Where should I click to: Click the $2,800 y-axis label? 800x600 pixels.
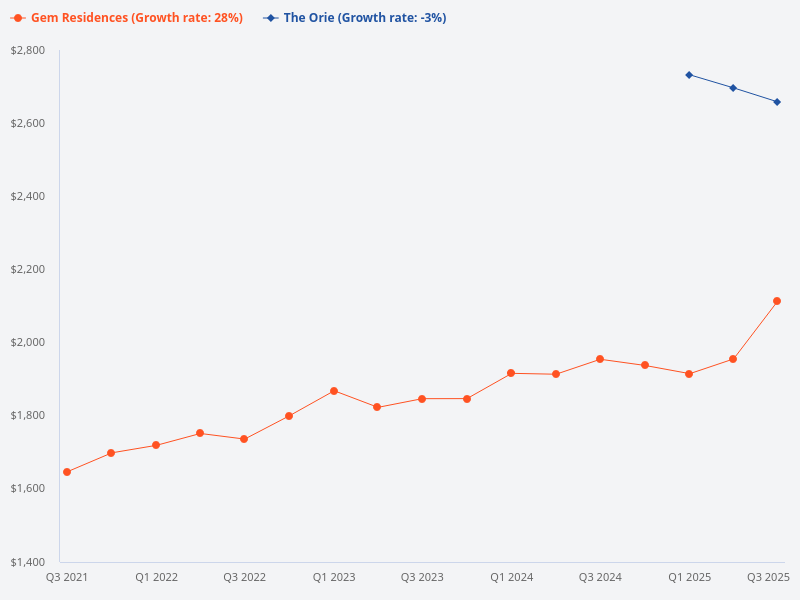[x=27, y=50]
